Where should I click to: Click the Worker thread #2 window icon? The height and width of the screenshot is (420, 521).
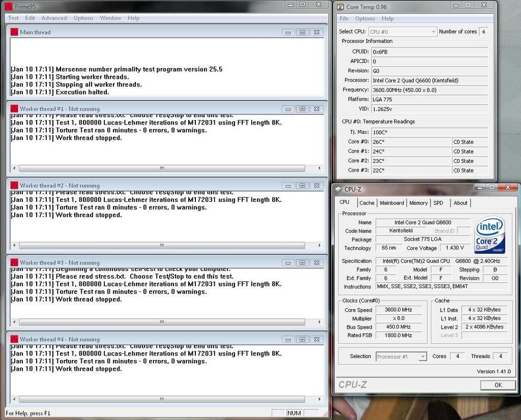(x=14, y=185)
